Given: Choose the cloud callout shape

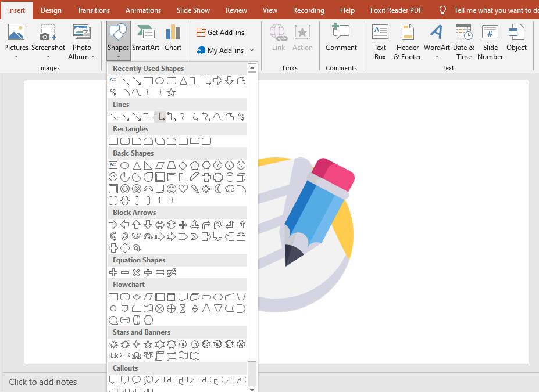Looking at the screenshot, I should coord(148,380).
